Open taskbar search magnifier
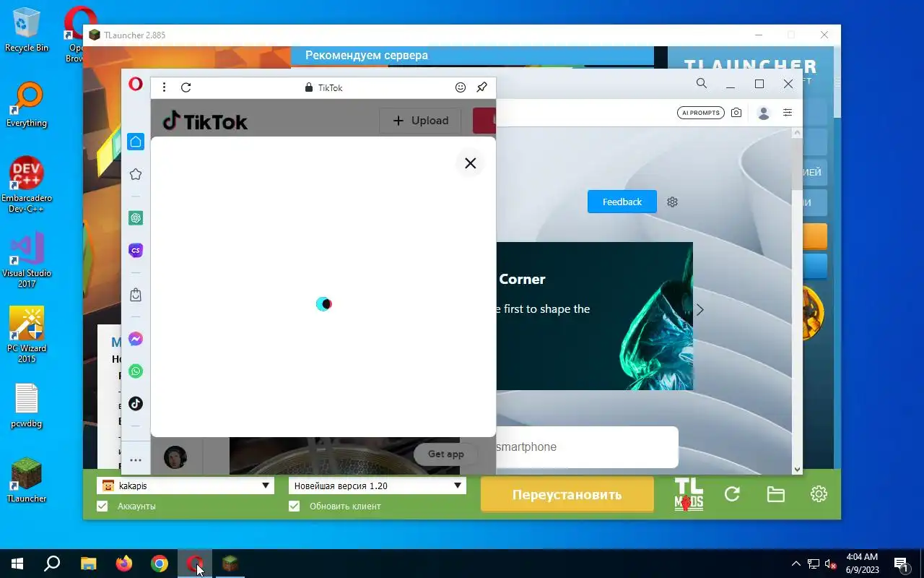 point(52,564)
